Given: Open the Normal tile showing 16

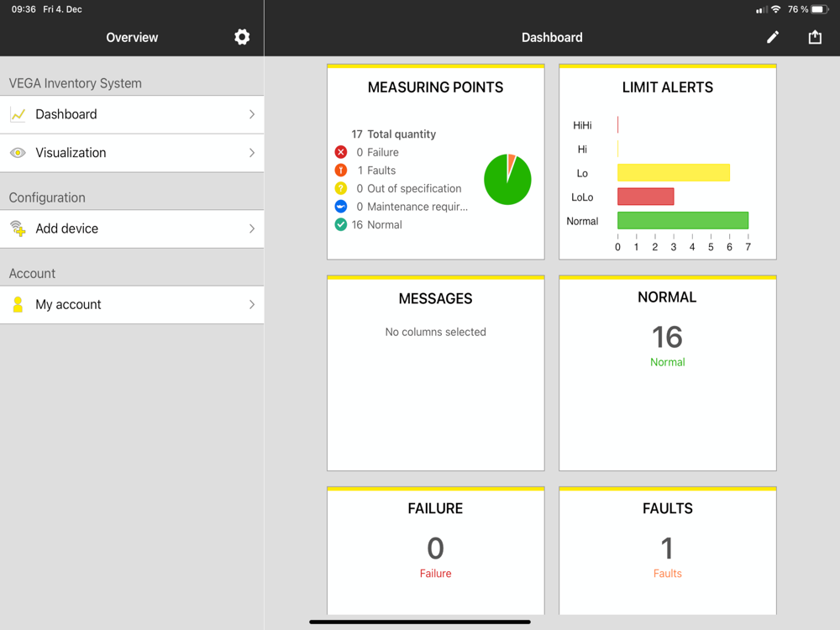Looking at the screenshot, I should click(x=668, y=374).
